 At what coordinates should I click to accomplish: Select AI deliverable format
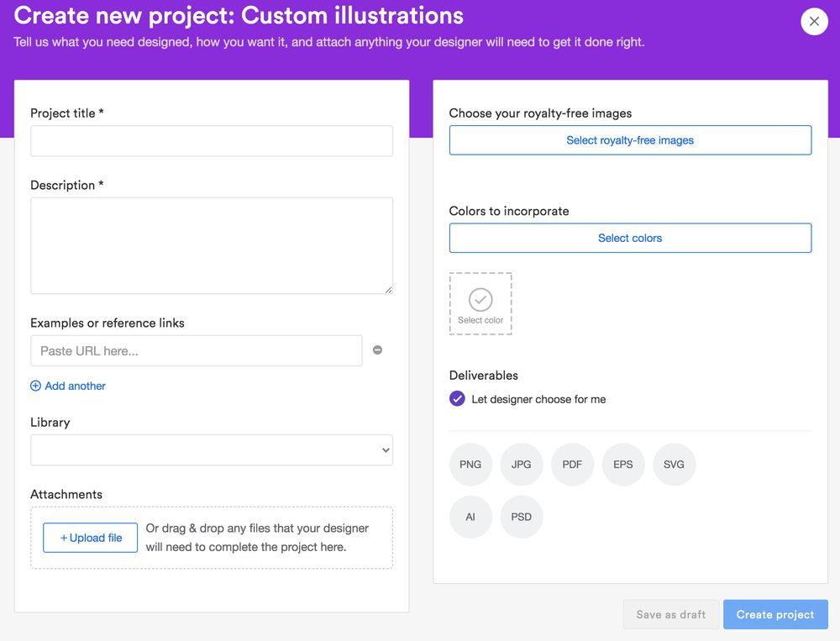click(470, 518)
